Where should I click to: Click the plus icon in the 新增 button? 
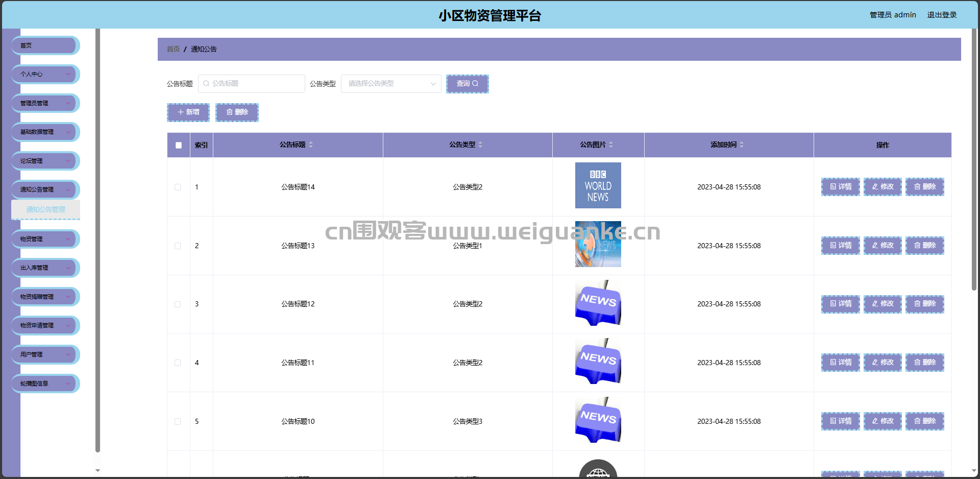pos(181,112)
